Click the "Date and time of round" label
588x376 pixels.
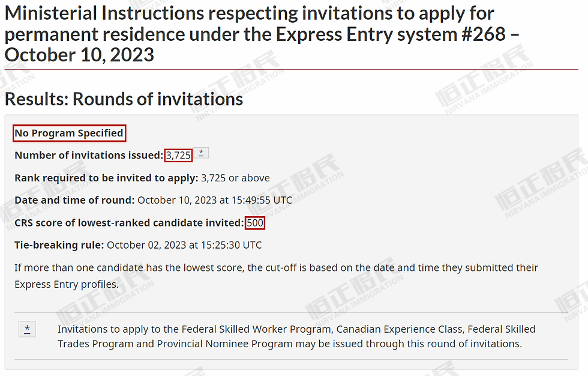click(x=74, y=200)
